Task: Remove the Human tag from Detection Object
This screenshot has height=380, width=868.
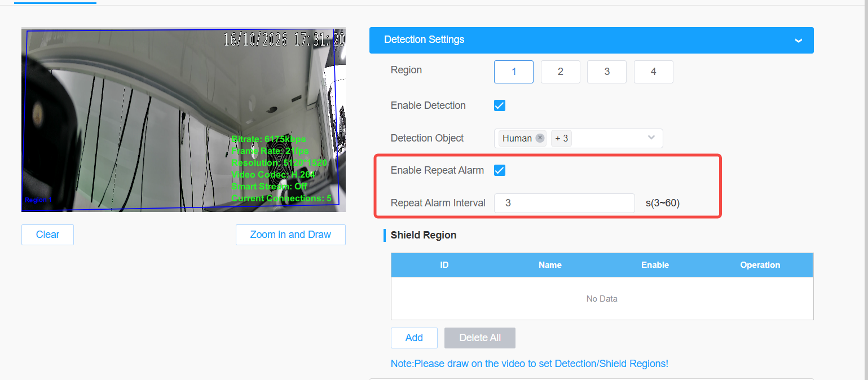Action: click(x=540, y=138)
